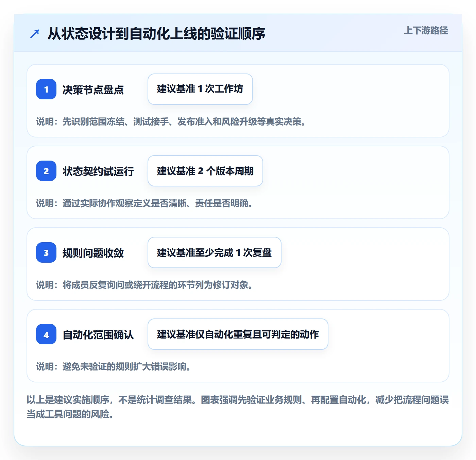This screenshot has height=460, width=476.
Task: Click the number 4 step badge
Action: point(46,334)
